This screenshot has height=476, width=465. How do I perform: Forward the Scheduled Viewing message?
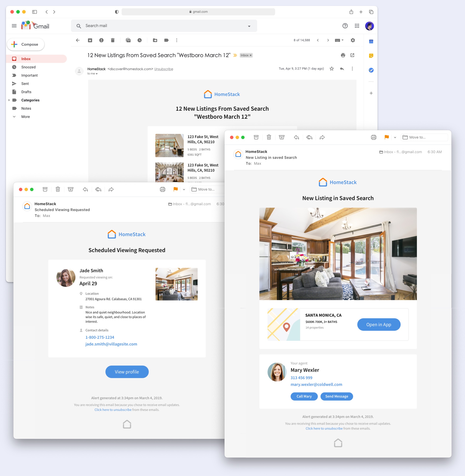111,189
